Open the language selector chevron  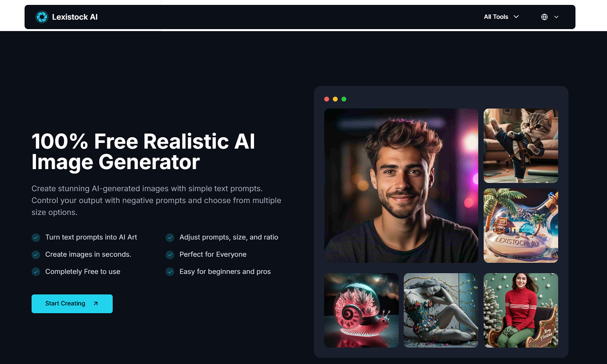coord(556,17)
